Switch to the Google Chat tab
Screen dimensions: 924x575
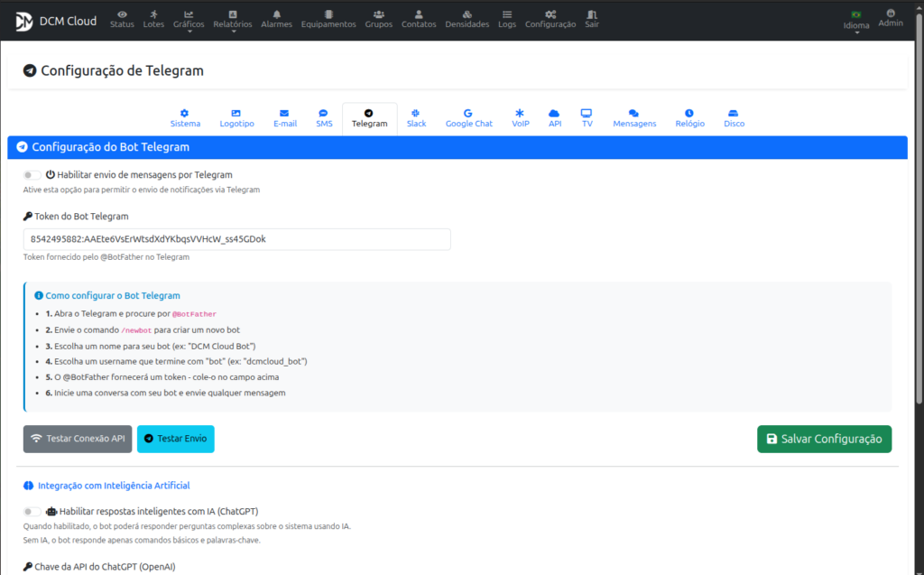(x=468, y=118)
